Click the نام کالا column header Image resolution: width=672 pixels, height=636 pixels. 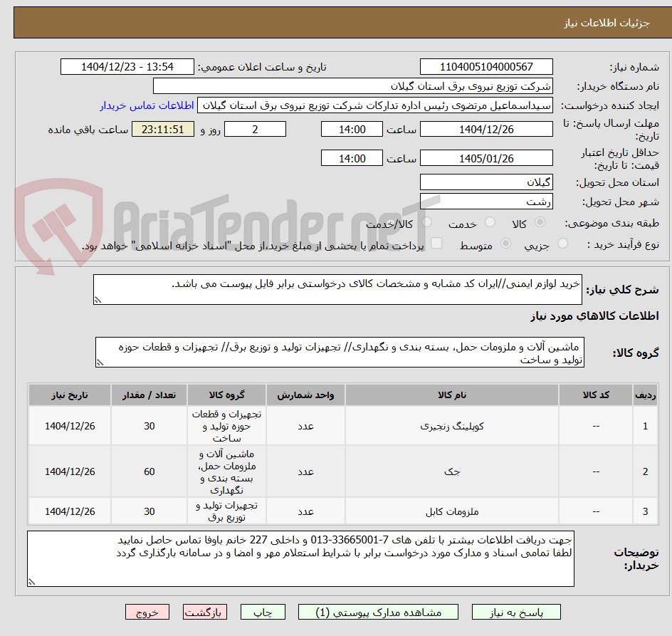click(x=452, y=395)
